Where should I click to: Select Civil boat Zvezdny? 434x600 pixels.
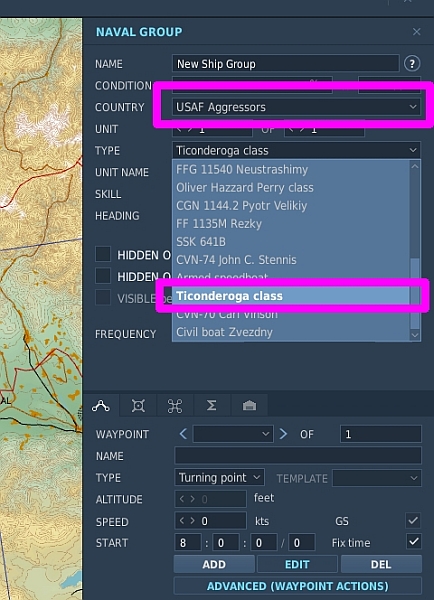(291, 332)
